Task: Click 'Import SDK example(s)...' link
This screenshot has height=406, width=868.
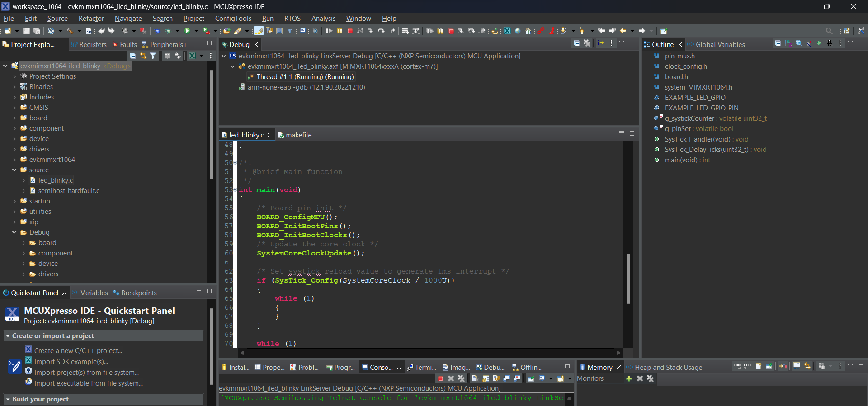Action: [71, 362]
